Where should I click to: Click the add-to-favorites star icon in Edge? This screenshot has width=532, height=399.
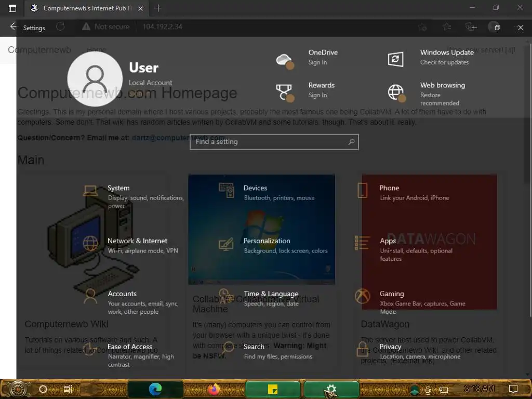pos(422,27)
